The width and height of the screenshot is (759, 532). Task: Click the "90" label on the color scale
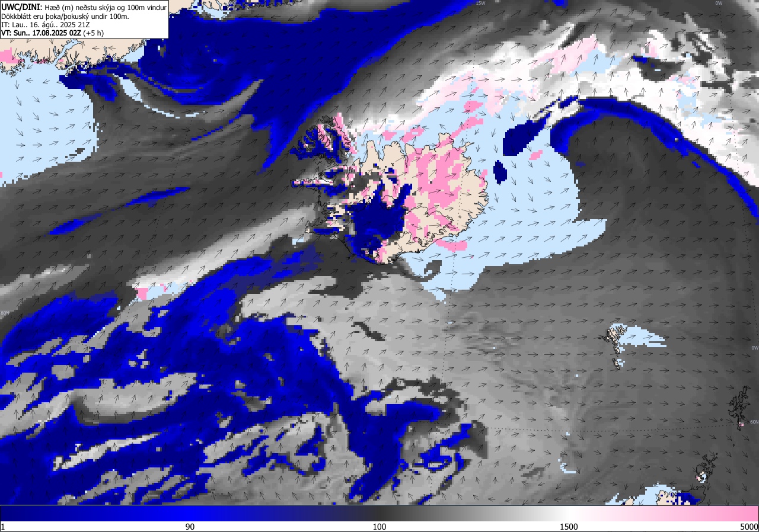[190, 527]
